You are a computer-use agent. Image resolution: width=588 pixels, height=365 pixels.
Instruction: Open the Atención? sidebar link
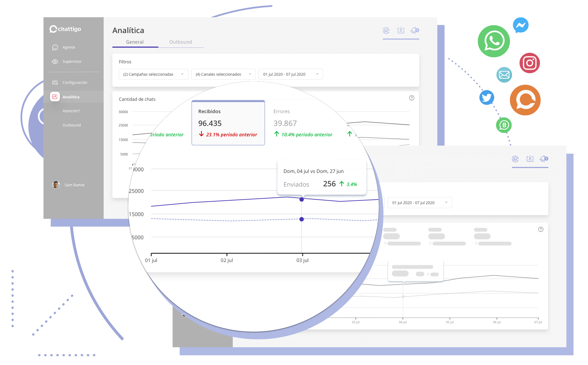(x=71, y=111)
